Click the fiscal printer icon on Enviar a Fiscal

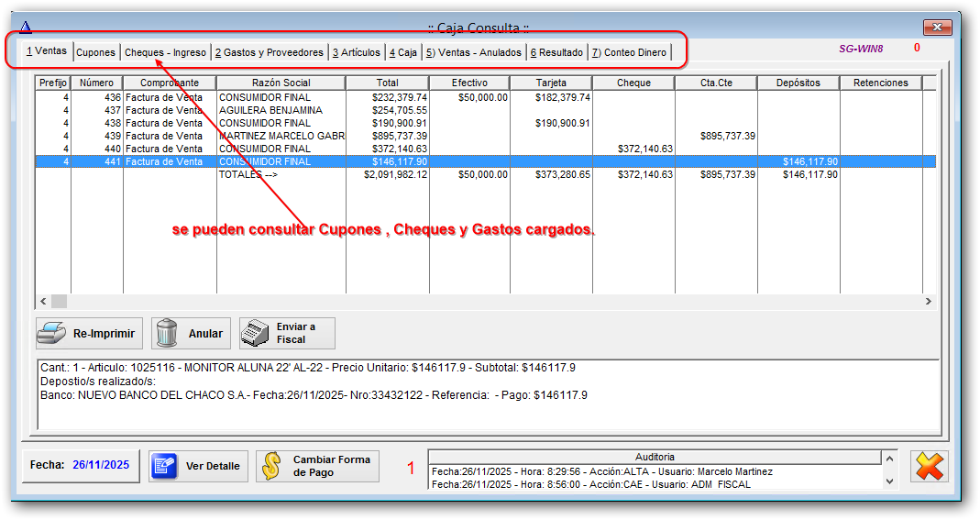pos(255,334)
